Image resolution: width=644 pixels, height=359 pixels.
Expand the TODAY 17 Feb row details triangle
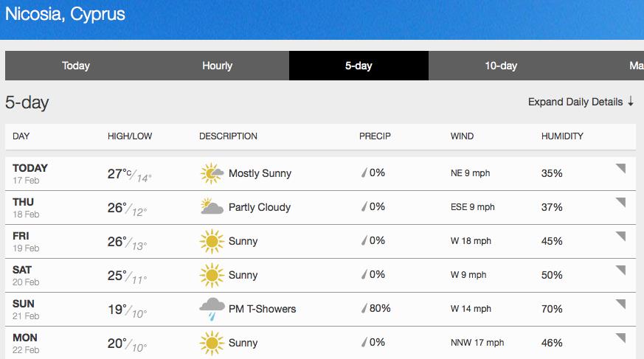pyautogui.click(x=620, y=168)
